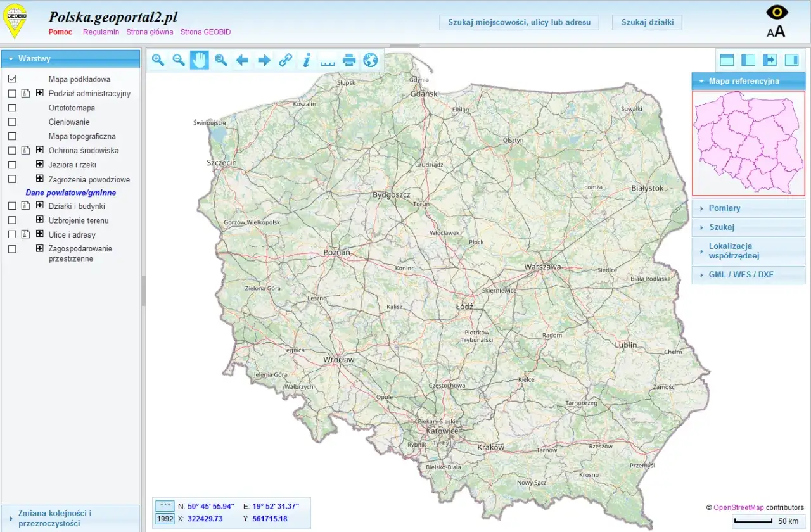Open the Pomiary panel
This screenshot has height=532, width=811.
click(x=748, y=208)
